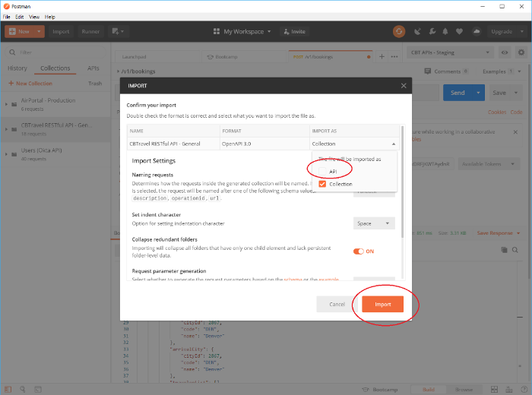The height and width of the screenshot is (395, 532).
Task: Switch to the History tab
Action: click(x=17, y=68)
